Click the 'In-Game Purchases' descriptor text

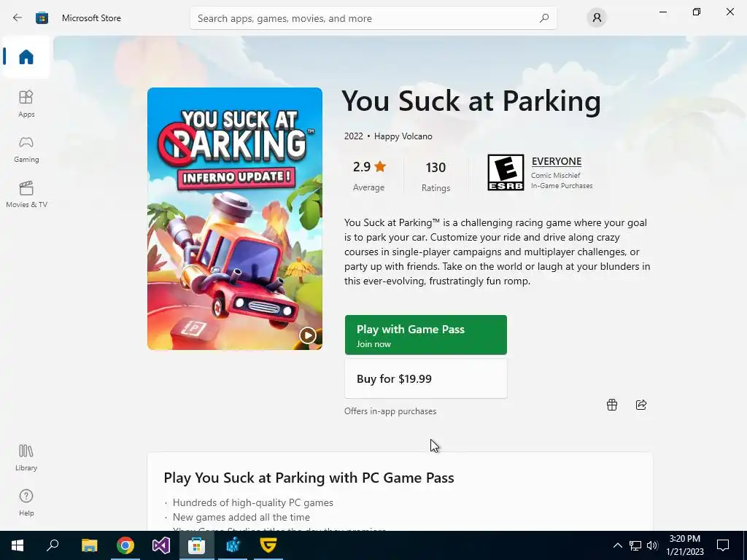(562, 186)
